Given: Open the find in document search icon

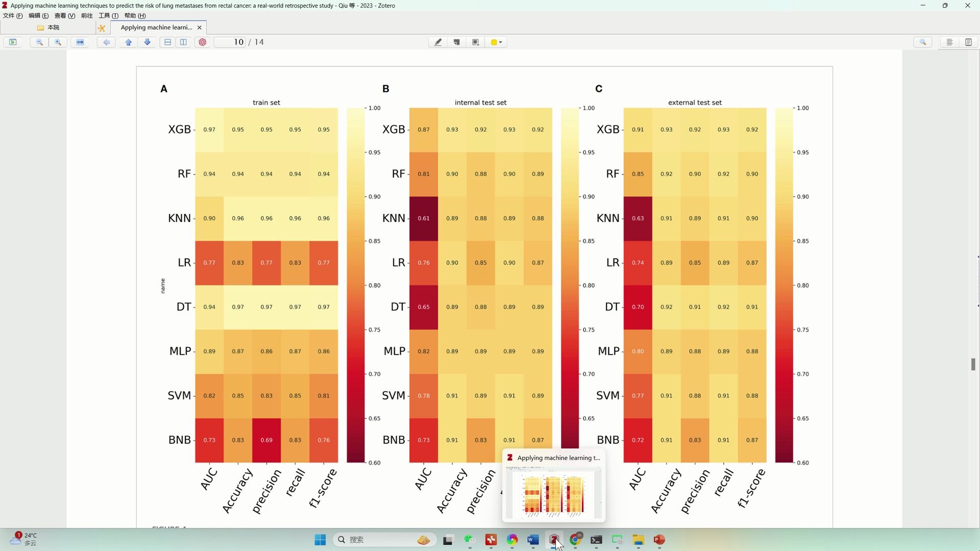Looking at the screenshot, I should click(x=923, y=42).
